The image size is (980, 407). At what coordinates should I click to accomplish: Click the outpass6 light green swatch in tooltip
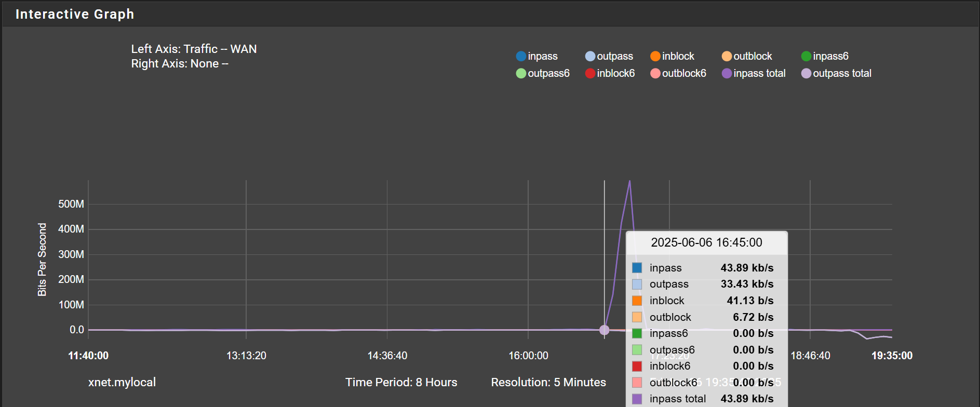[637, 350]
